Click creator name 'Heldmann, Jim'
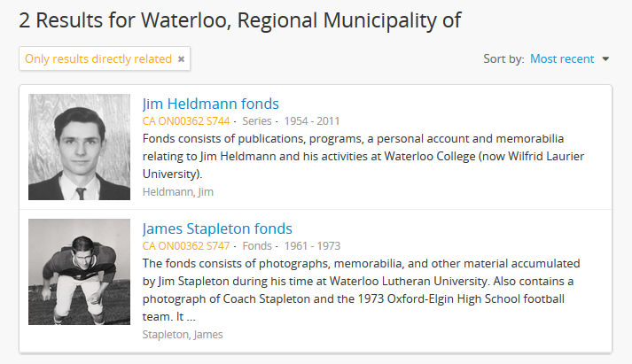Screen dimensions: 632x364 point(177,191)
